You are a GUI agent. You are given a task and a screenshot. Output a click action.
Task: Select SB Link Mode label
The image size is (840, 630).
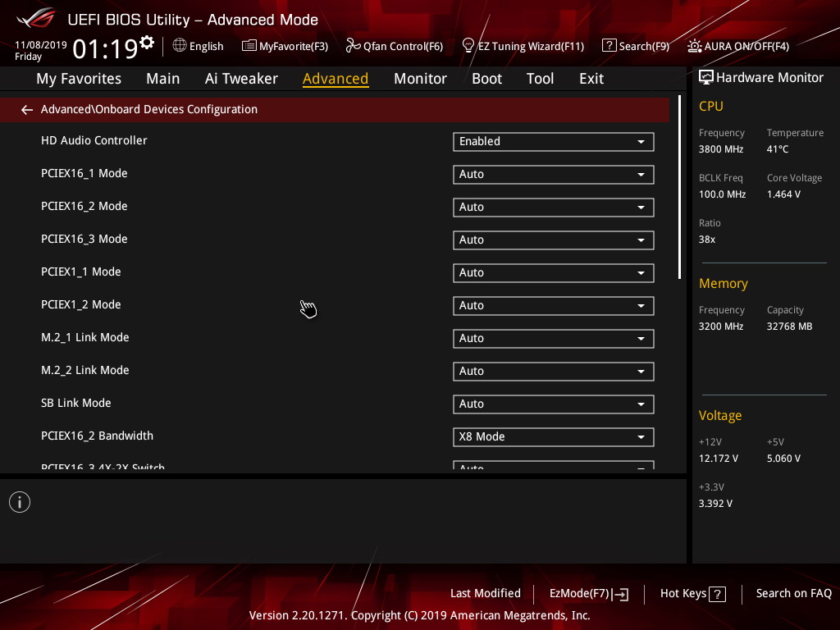(76, 403)
